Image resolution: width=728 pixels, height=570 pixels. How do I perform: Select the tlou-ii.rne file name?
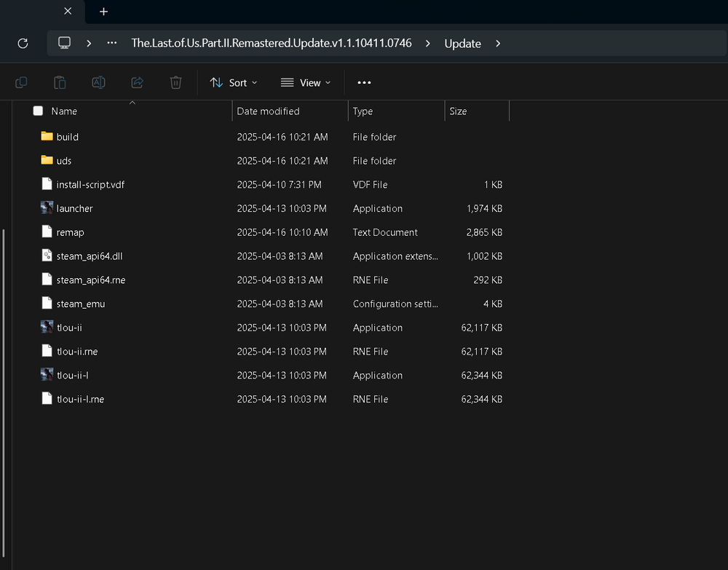click(x=77, y=352)
